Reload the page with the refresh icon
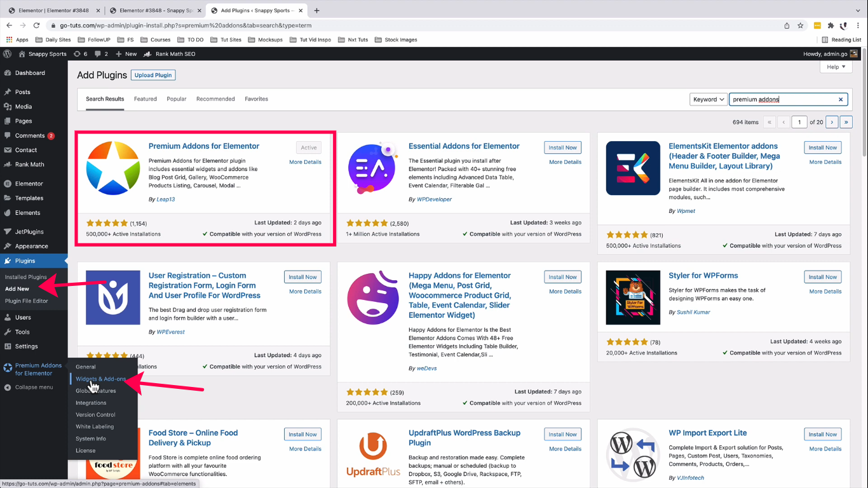This screenshot has height=488, width=868. click(x=37, y=25)
